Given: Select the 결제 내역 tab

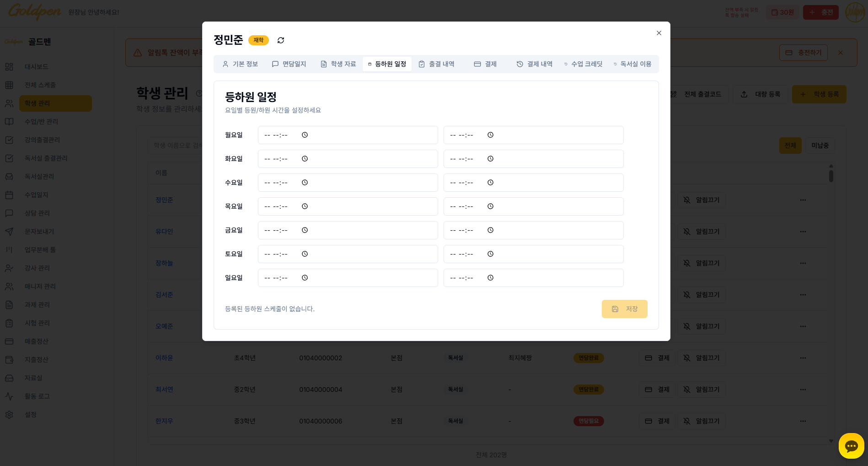Looking at the screenshot, I should coord(534,64).
